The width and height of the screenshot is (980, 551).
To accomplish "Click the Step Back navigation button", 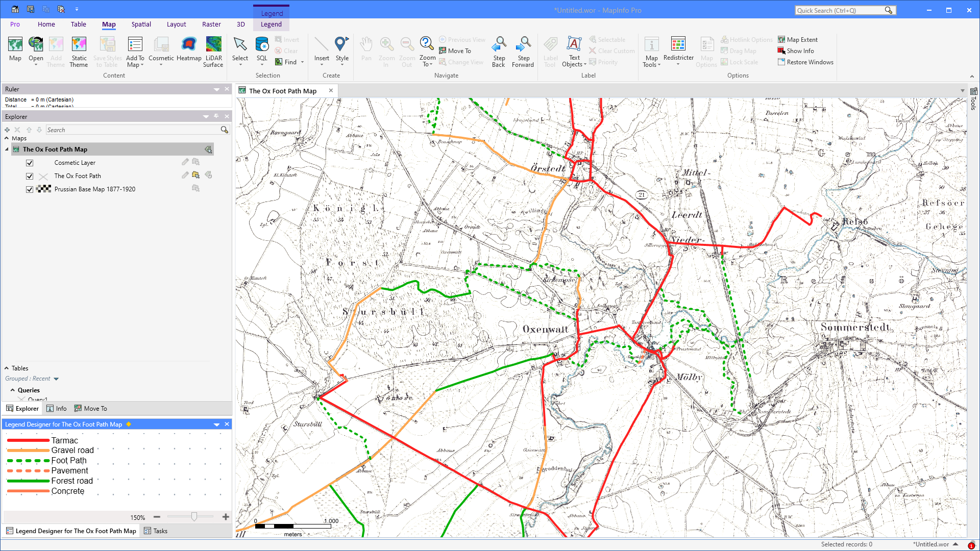I will coord(499,50).
